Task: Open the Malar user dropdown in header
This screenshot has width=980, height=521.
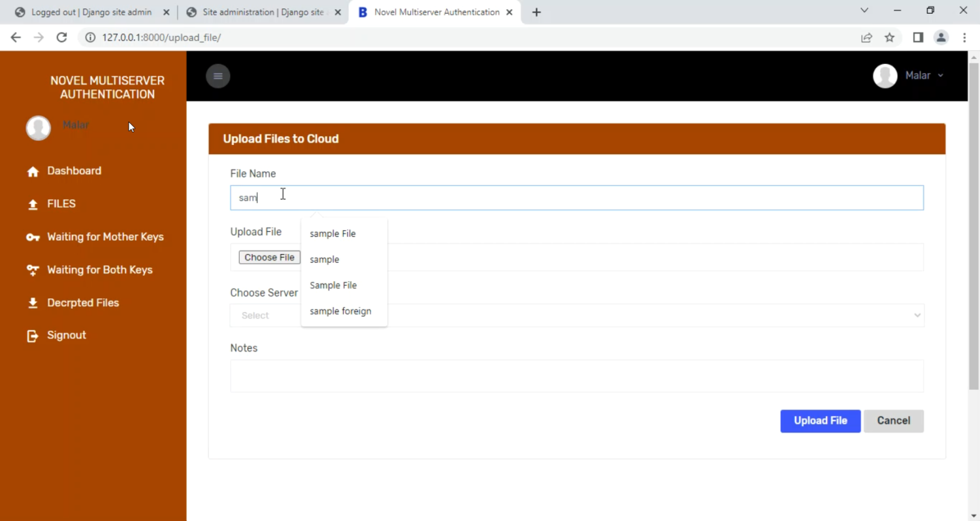Action: [924, 76]
